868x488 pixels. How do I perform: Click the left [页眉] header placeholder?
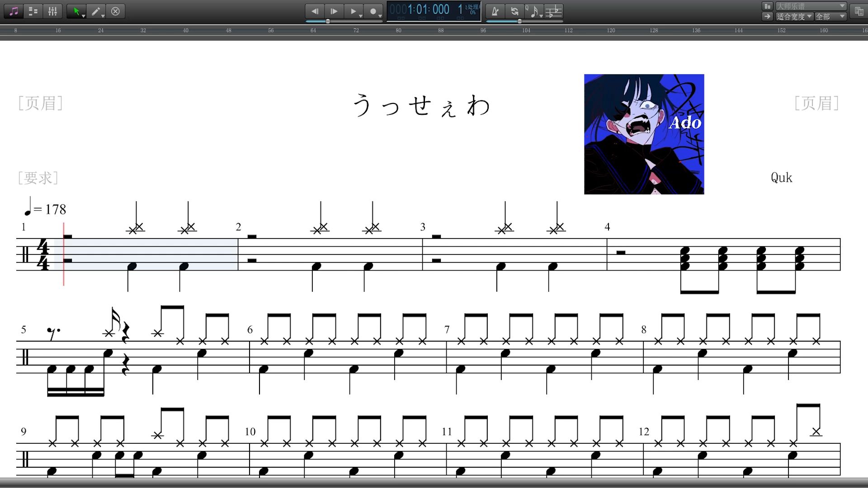click(x=40, y=103)
